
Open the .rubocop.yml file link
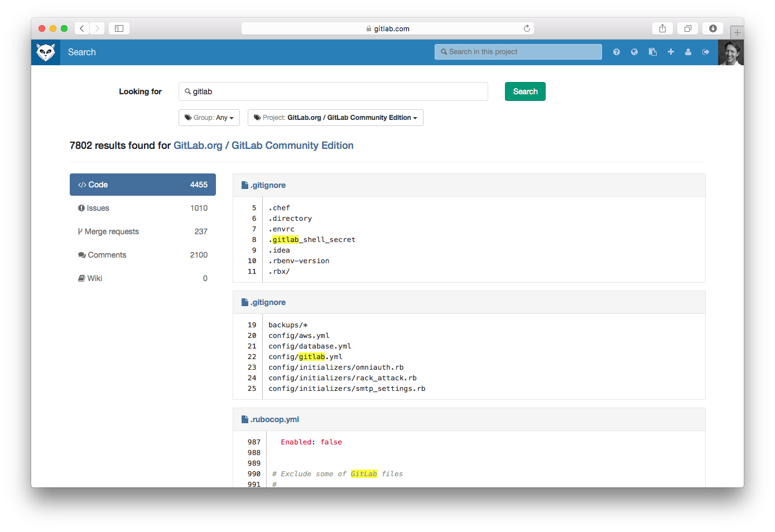(275, 419)
